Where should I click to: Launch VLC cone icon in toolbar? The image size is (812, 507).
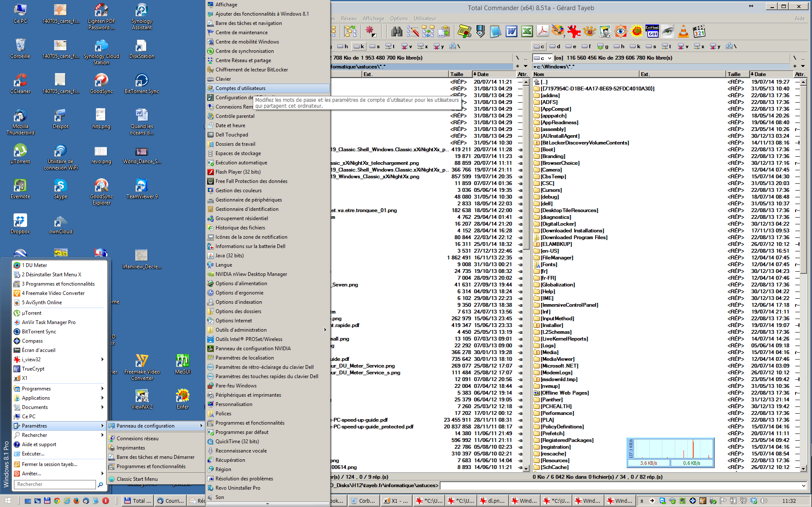[x=683, y=31]
